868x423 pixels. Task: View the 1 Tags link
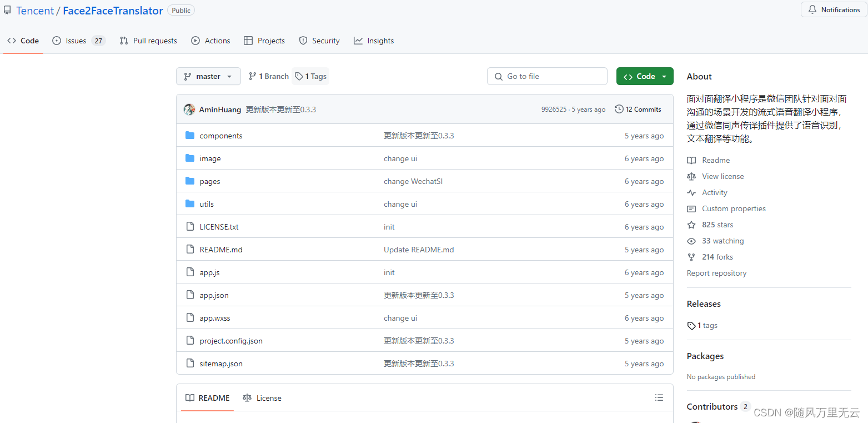point(311,76)
